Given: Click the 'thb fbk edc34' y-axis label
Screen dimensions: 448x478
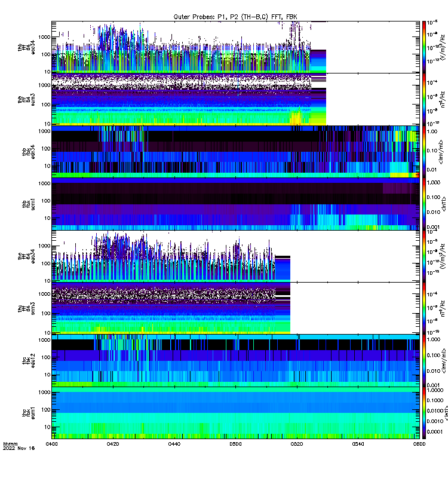Looking at the screenshot, I should tap(29, 152).
